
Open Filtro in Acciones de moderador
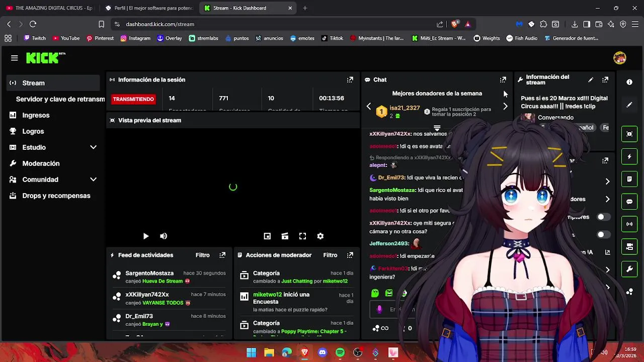click(330, 255)
